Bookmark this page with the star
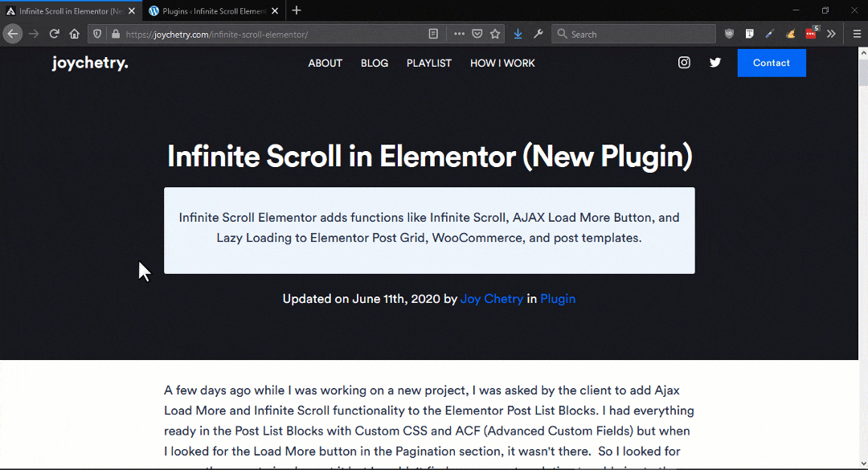The image size is (868, 470). (x=495, y=34)
